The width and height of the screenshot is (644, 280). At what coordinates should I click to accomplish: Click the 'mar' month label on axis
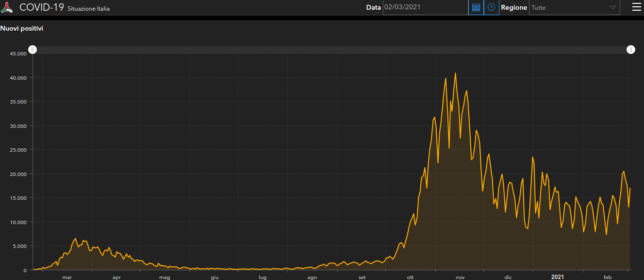67,277
